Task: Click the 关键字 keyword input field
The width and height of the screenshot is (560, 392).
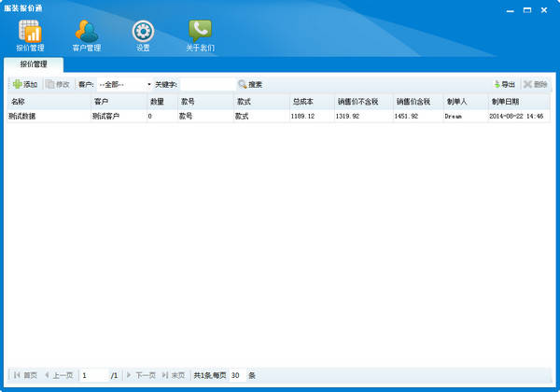Action: coord(205,84)
